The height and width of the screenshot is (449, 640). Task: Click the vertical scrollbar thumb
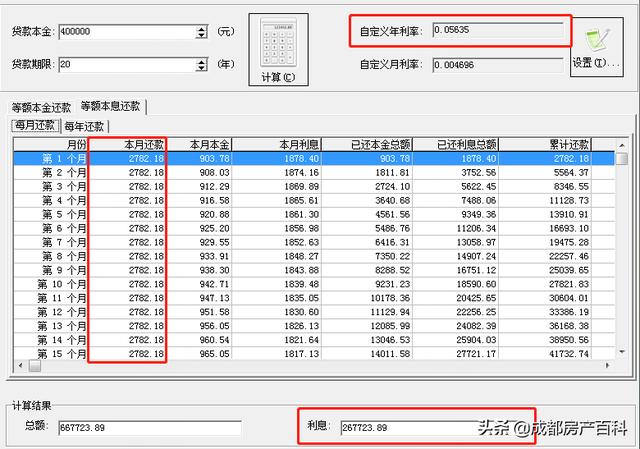coord(622,158)
